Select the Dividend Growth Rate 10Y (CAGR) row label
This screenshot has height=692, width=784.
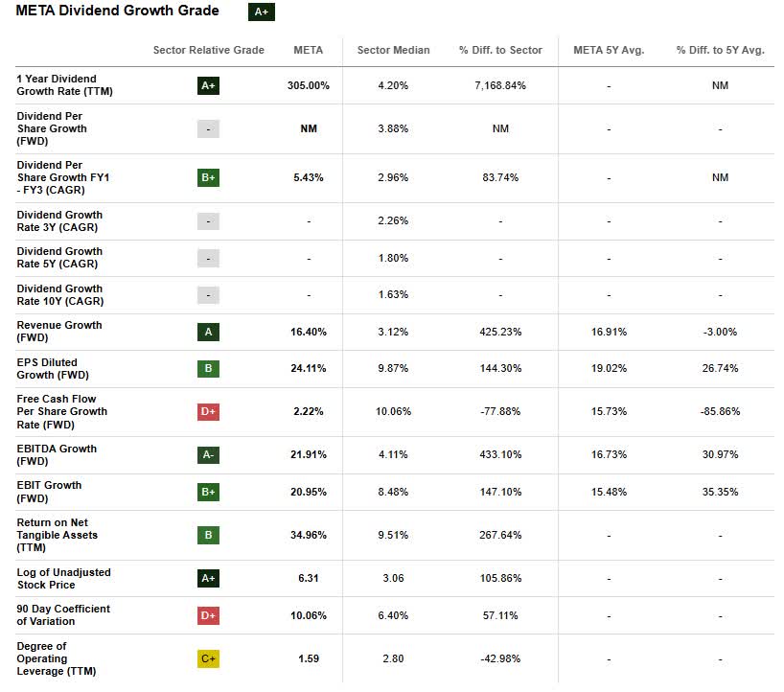click(x=59, y=294)
